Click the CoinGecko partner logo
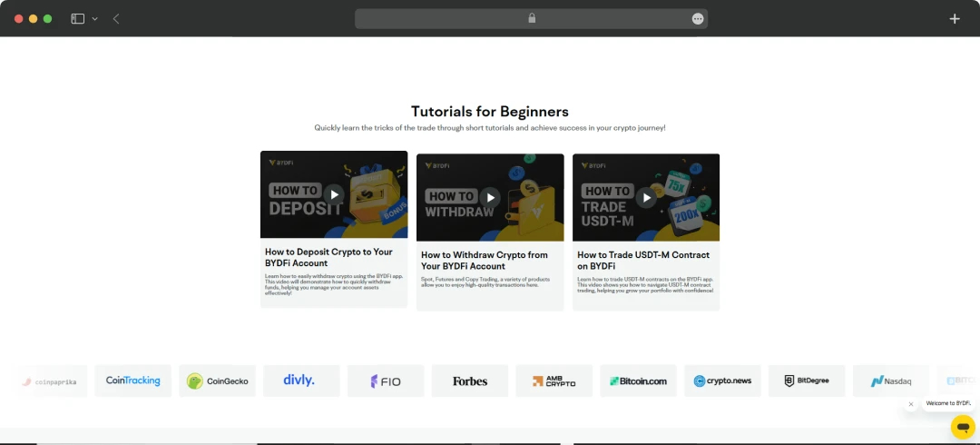Viewport: 980px width, 445px height. (218, 381)
